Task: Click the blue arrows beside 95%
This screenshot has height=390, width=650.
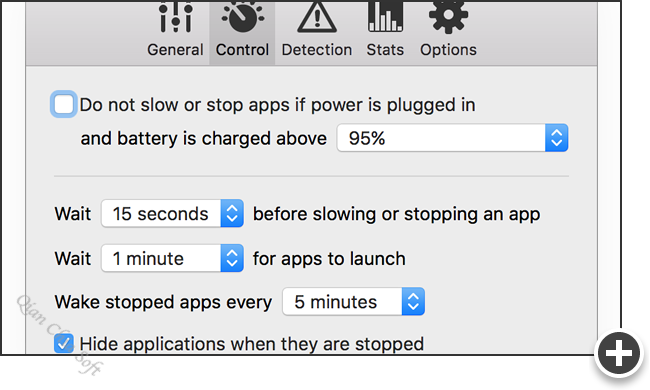Action: (x=556, y=138)
